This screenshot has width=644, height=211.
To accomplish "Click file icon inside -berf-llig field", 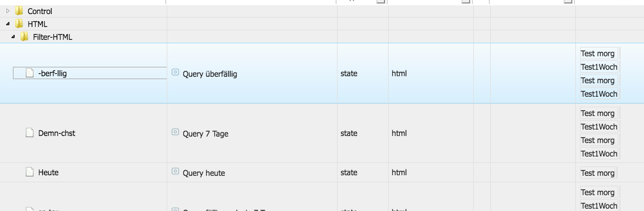I will point(29,73).
